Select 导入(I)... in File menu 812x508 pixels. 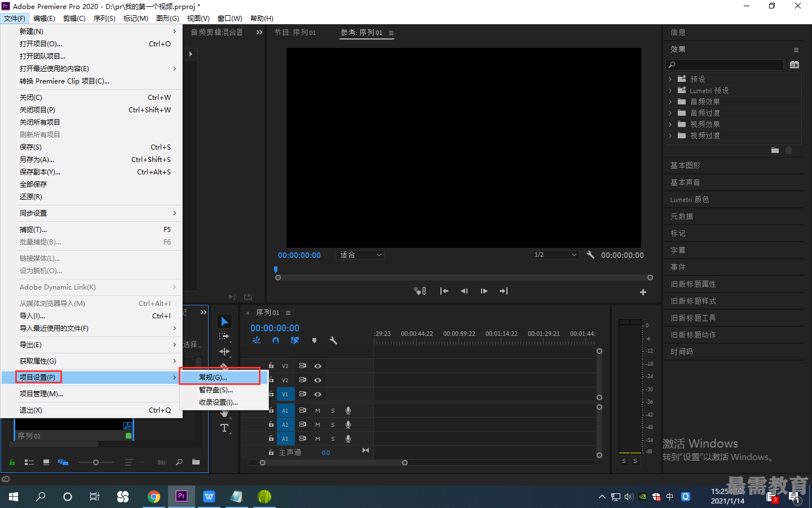(x=91, y=316)
